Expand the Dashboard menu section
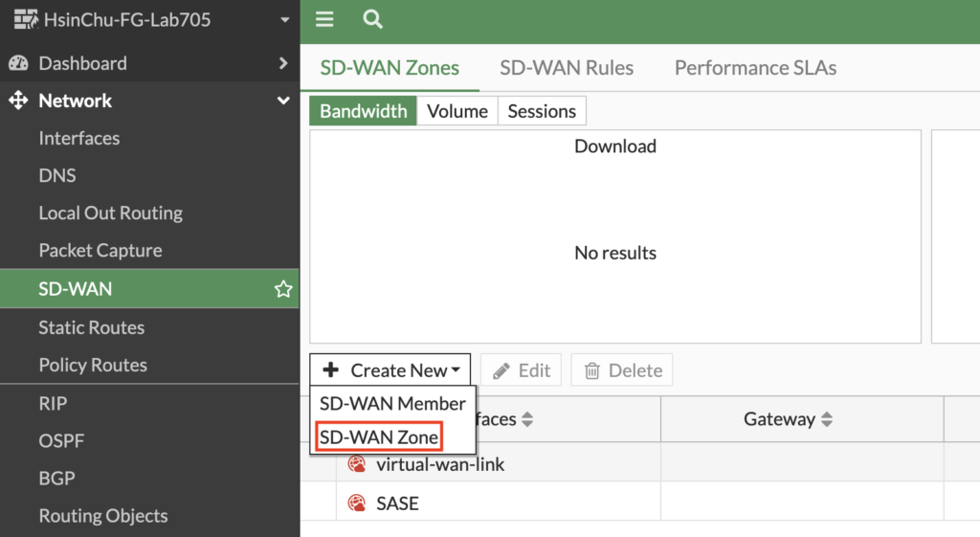The image size is (980, 537). click(x=283, y=63)
